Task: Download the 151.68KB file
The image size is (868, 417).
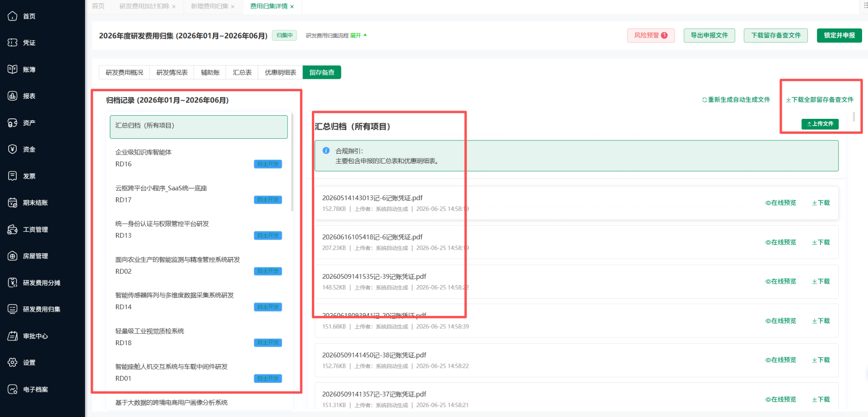Action: (x=821, y=321)
